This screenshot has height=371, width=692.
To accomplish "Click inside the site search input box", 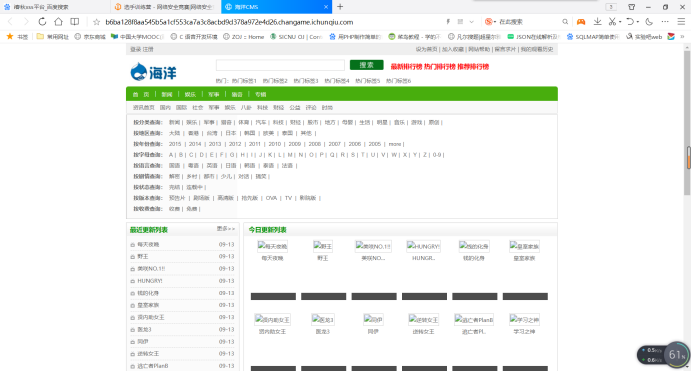I will click(280, 65).
